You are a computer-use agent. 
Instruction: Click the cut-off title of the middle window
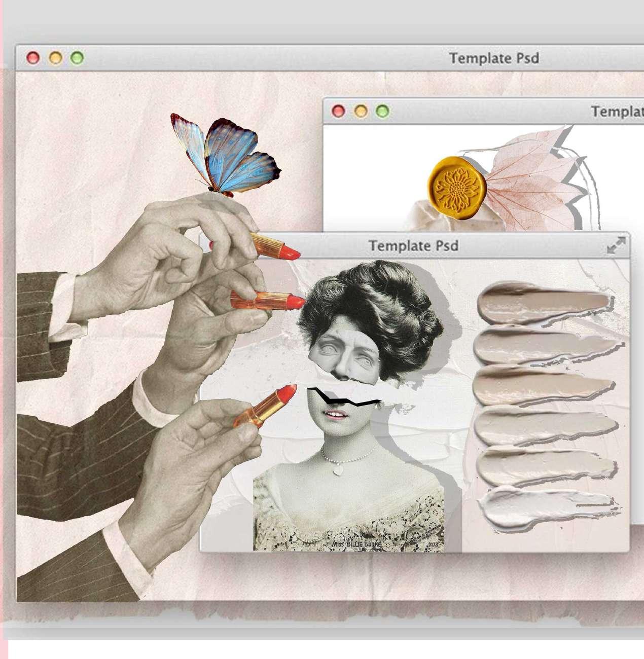pos(617,111)
